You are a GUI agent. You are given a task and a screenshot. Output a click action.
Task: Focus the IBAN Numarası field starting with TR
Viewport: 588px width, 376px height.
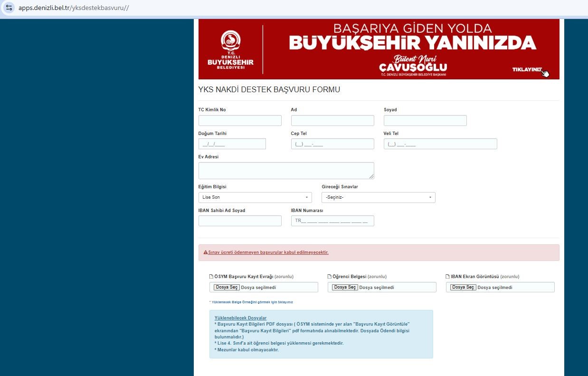pyautogui.click(x=332, y=220)
